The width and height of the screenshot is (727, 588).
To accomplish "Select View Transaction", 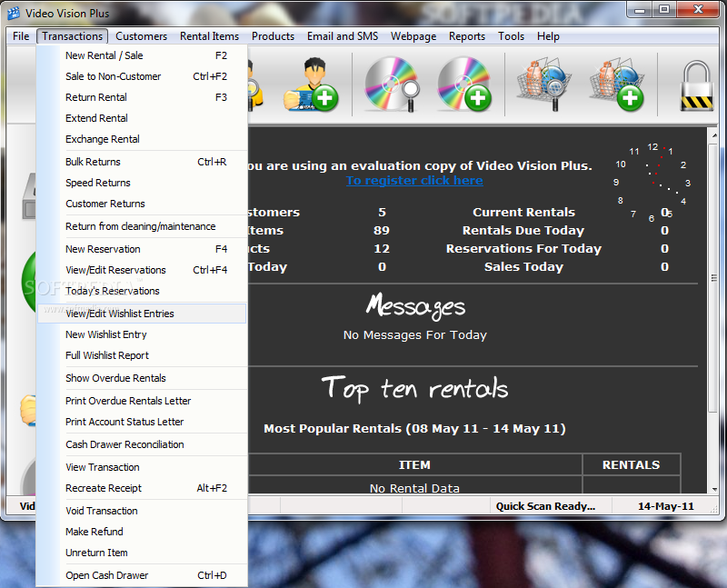I will click(142, 467).
